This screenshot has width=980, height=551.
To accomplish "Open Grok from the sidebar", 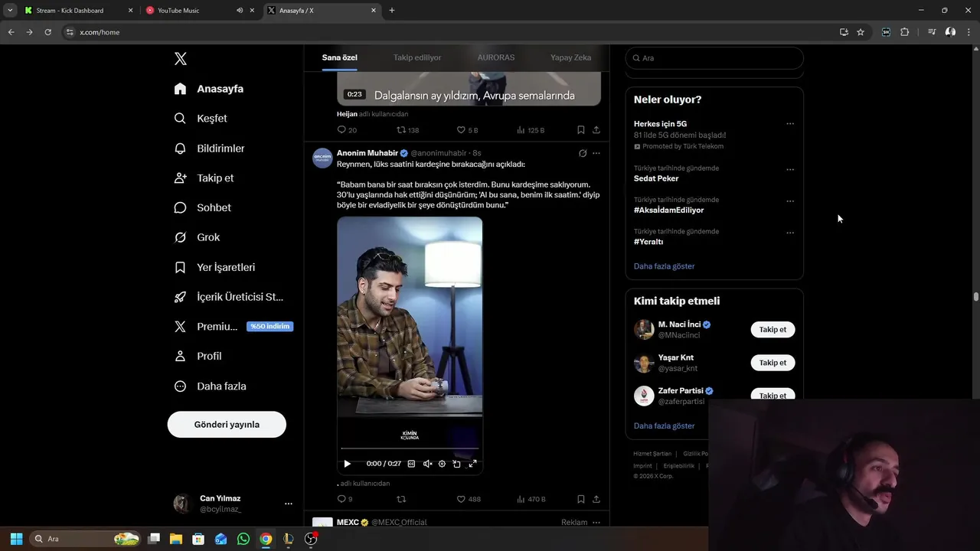I will pos(197,237).
